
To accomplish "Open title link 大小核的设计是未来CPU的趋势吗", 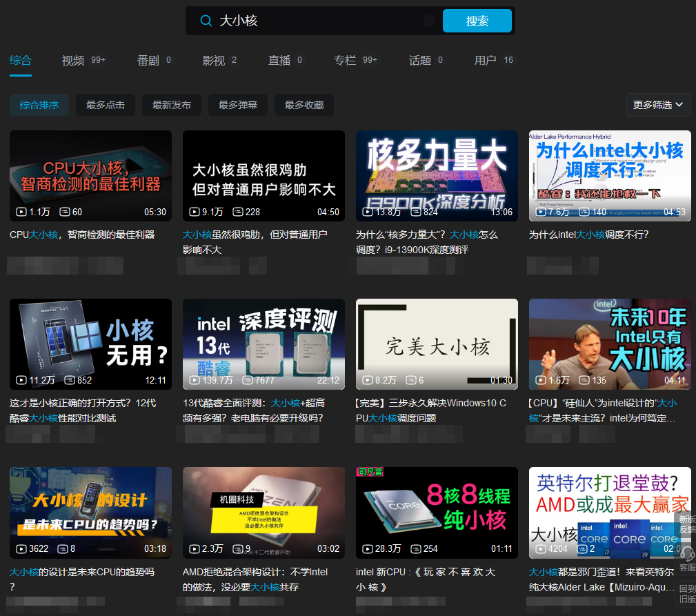I will (x=82, y=579).
